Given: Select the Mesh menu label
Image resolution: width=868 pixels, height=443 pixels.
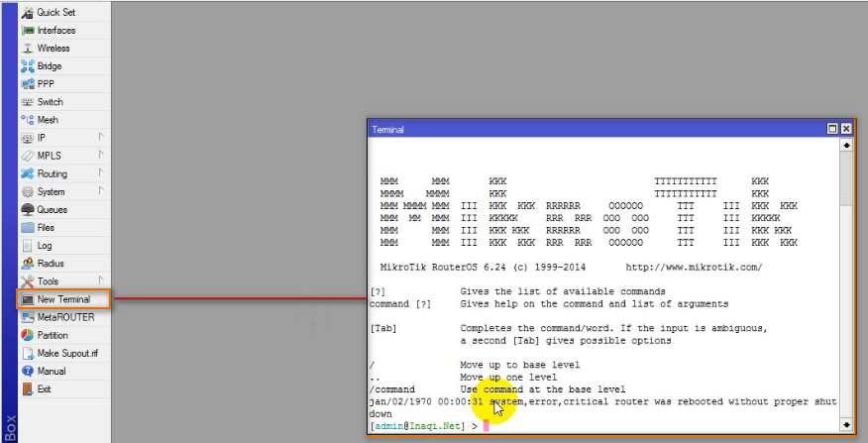Looking at the screenshot, I should tap(48, 120).
